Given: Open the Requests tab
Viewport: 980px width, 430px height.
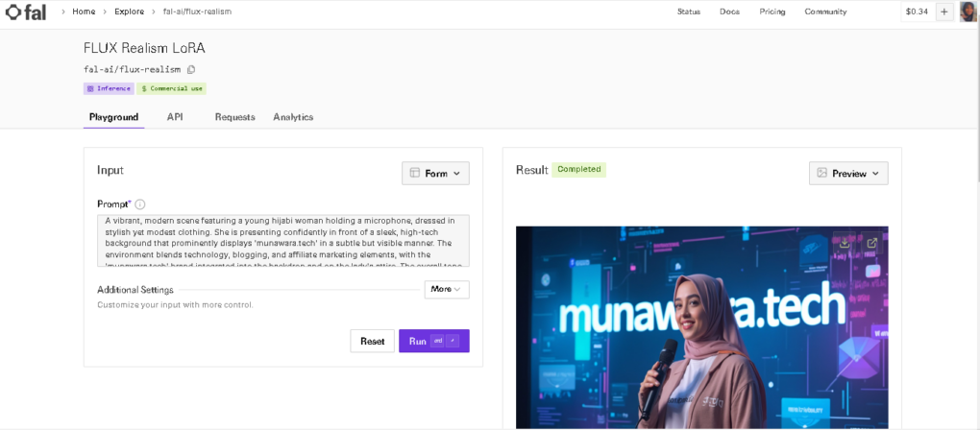Looking at the screenshot, I should click(234, 117).
